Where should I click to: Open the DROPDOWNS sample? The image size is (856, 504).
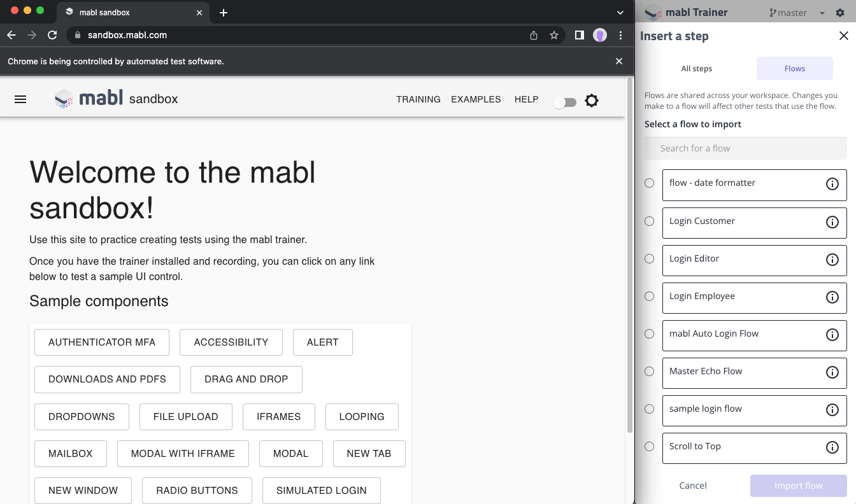(x=82, y=417)
